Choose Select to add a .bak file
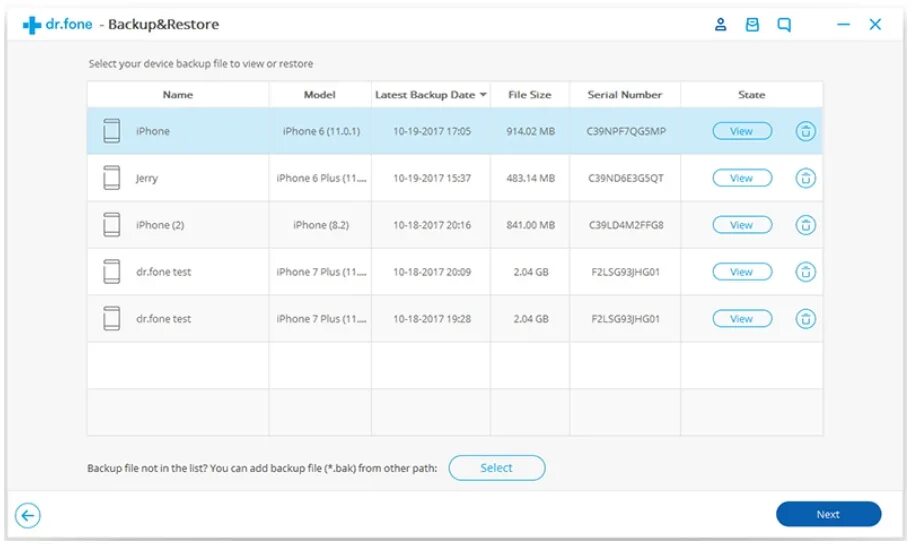 click(497, 468)
